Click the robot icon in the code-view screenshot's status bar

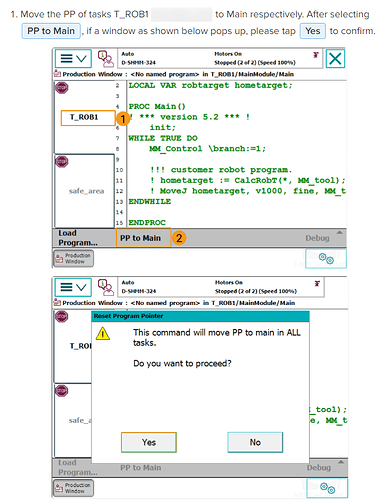316,55
